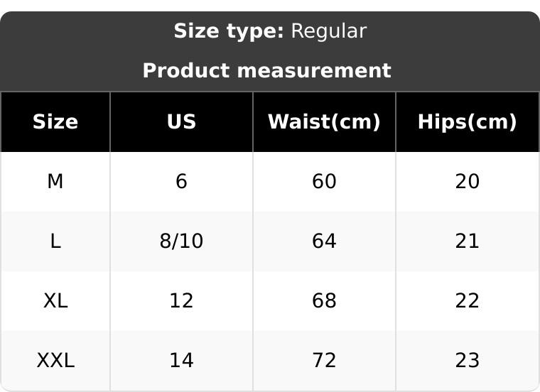540x392 pixels.
Task: Select the Hips(cm) column header
Action: pos(468,122)
